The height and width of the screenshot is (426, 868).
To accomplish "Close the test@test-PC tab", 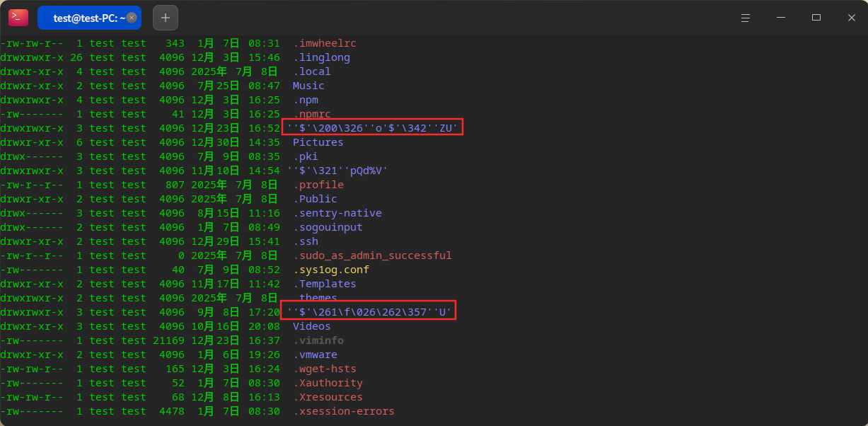I will 132,18.
